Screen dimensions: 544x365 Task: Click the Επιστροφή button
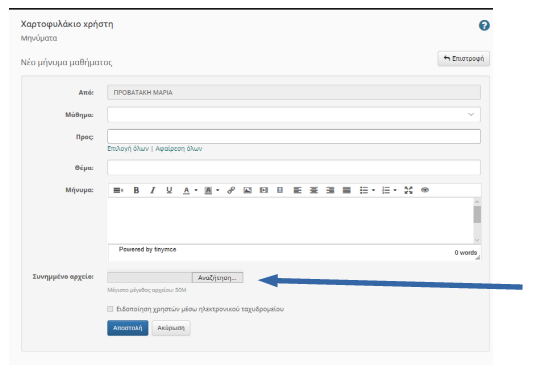(464, 59)
